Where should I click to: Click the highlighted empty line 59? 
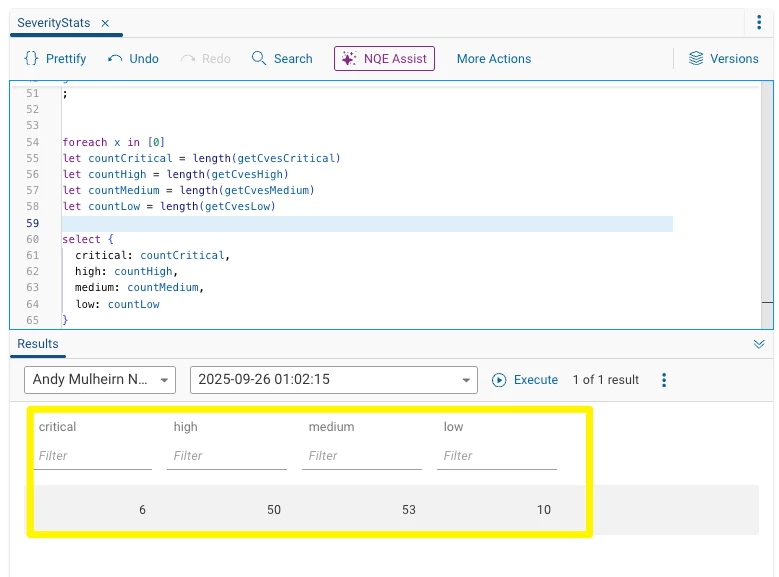pos(367,224)
